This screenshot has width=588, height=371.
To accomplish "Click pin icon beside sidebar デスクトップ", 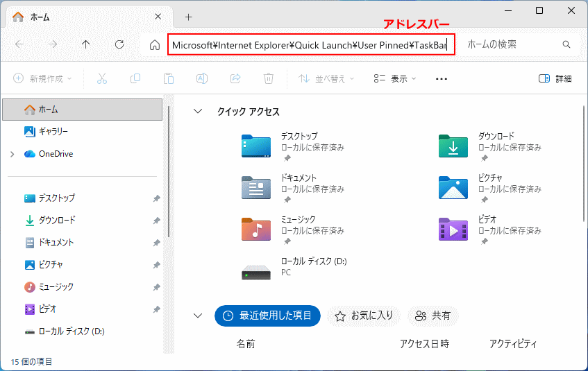I will (156, 198).
